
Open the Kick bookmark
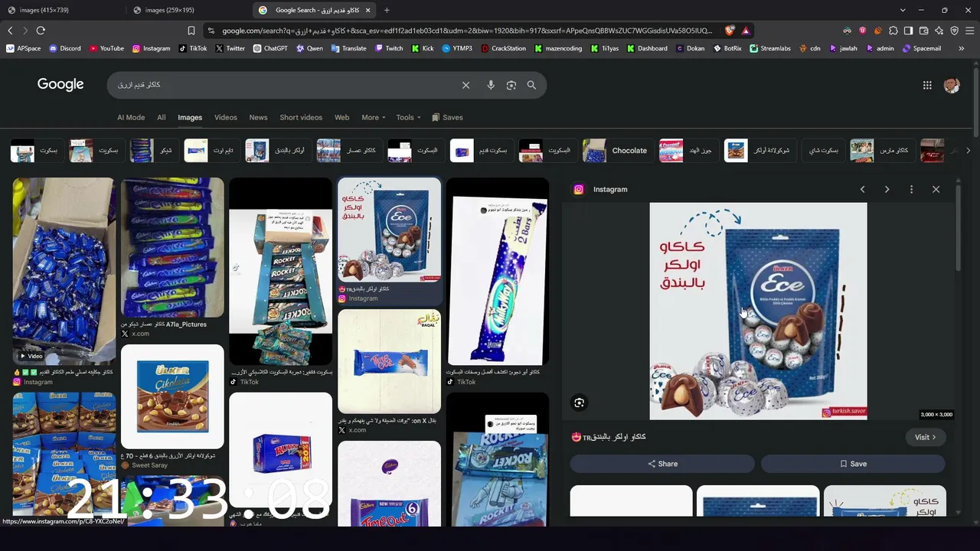(423, 48)
